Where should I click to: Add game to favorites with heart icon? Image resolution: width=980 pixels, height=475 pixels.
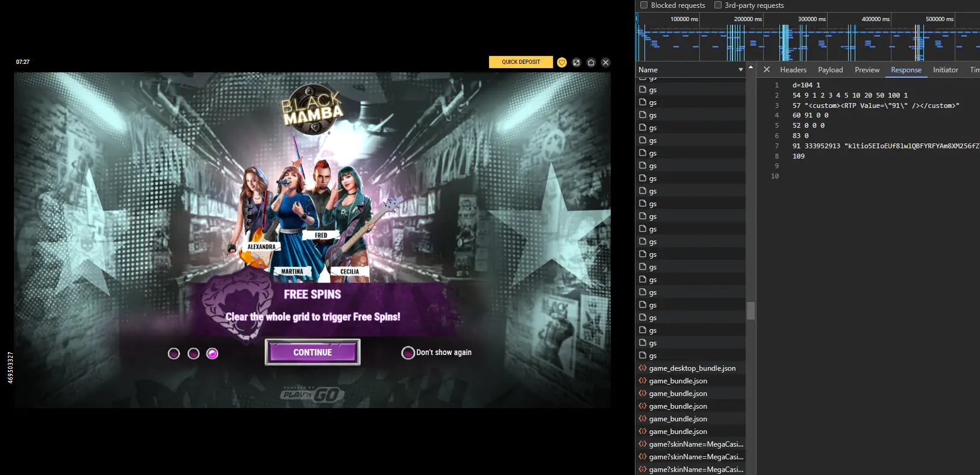562,62
